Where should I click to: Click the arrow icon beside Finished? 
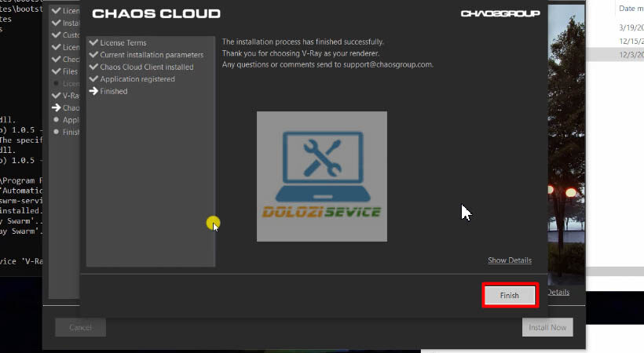tap(94, 92)
